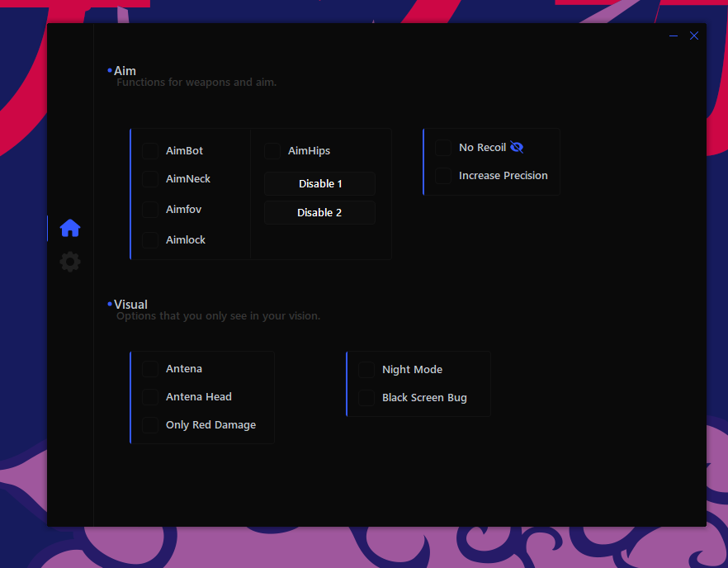Minimize the application window

pos(673,35)
